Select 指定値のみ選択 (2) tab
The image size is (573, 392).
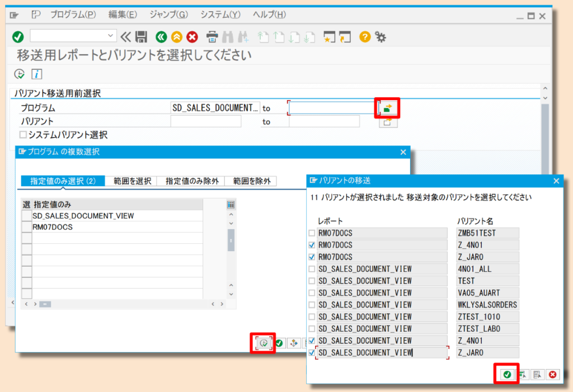click(63, 181)
